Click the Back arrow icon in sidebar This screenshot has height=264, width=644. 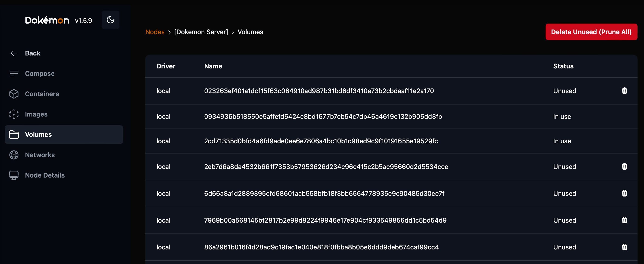coord(14,53)
